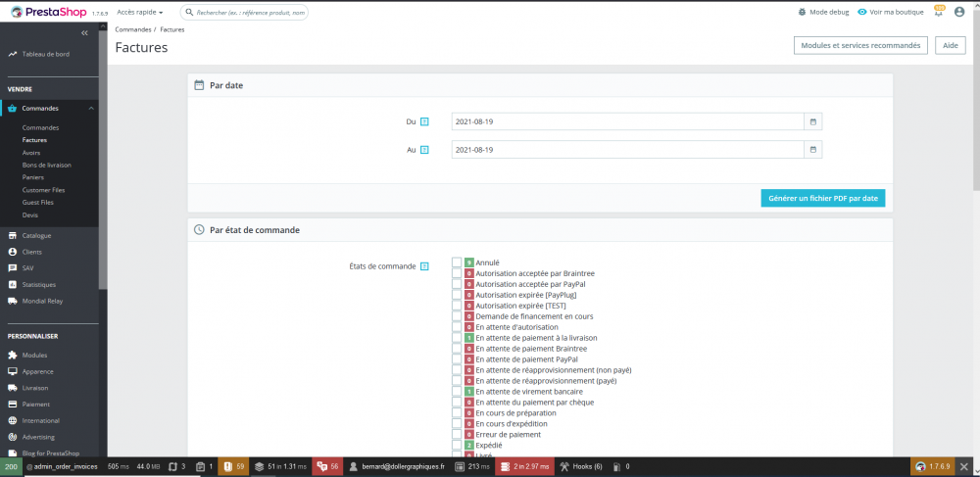980x477 pixels.
Task: Open the Paniers submenu item
Action: 33,177
